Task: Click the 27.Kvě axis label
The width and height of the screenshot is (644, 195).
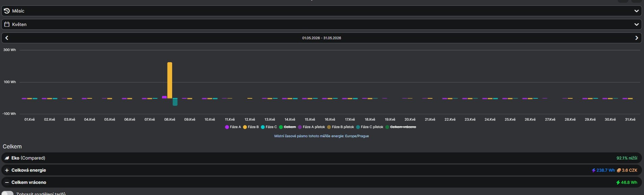Action: tap(550, 120)
